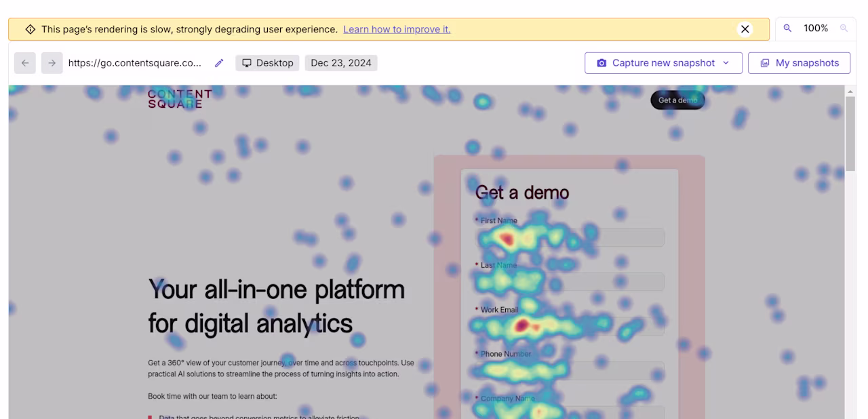Open the 'Learn how to improve it' link
Viewport: 868px width, 419px height.
point(397,29)
